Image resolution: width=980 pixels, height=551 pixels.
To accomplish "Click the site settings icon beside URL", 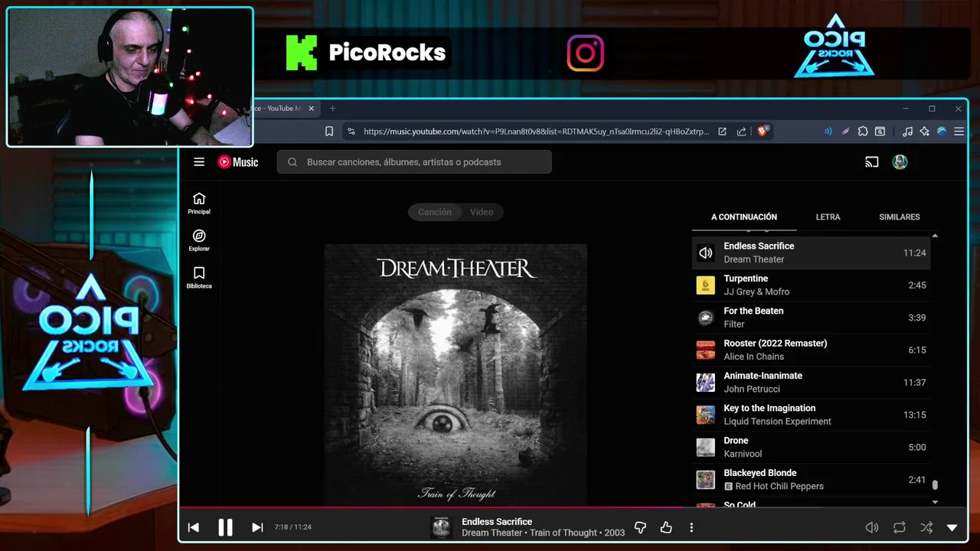I will [351, 132].
